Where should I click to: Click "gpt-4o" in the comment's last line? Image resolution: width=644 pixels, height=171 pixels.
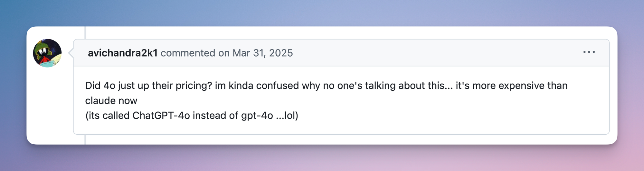257,116
